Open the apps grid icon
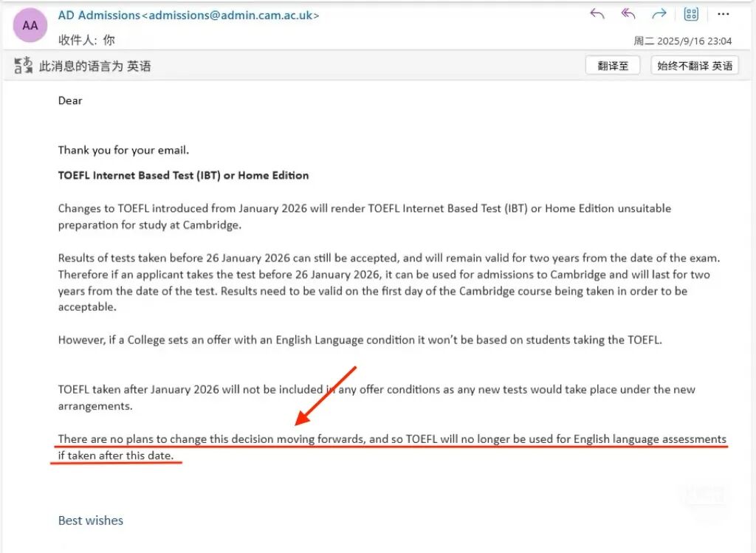This screenshot has width=756, height=553. pyautogui.click(x=691, y=13)
